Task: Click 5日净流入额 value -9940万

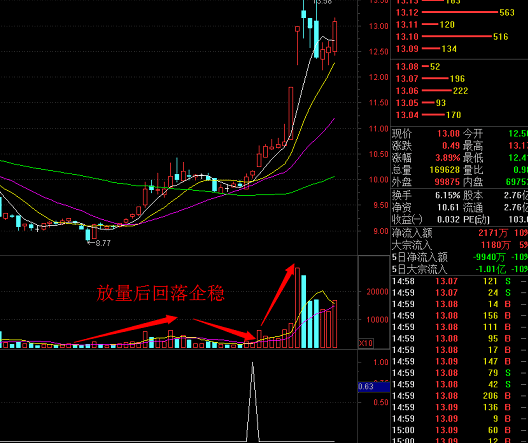Action: click(x=489, y=258)
